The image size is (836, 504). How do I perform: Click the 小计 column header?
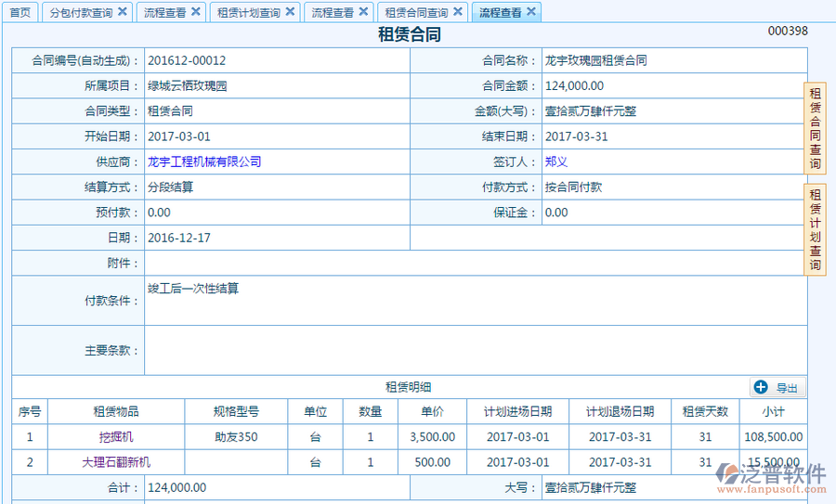pyautogui.click(x=773, y=411)
